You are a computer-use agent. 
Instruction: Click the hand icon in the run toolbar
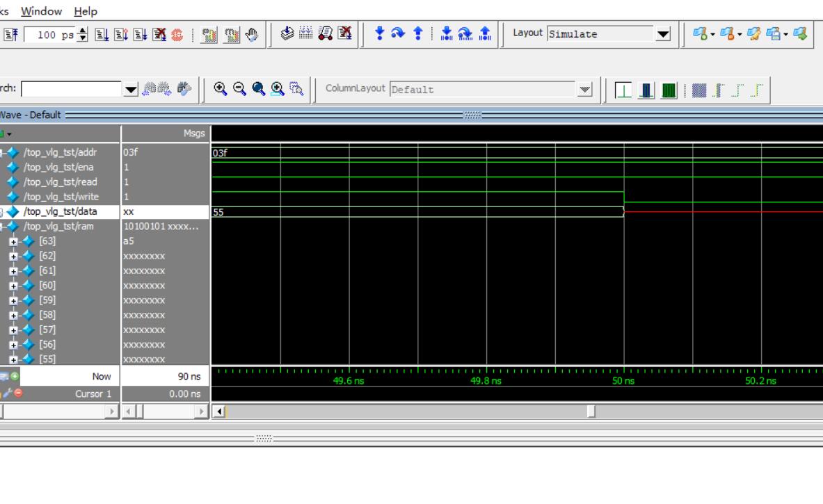pyautogui.click(x=252, y=35)
